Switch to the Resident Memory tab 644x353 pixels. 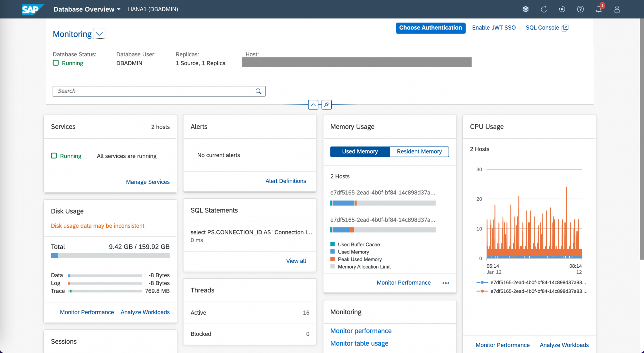(x=419, y=151)
